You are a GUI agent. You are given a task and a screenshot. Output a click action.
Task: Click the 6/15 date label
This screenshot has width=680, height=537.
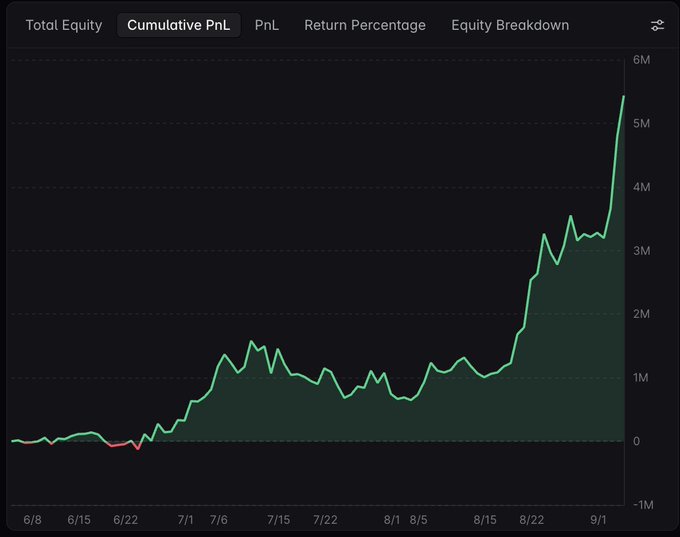(79, 520)
